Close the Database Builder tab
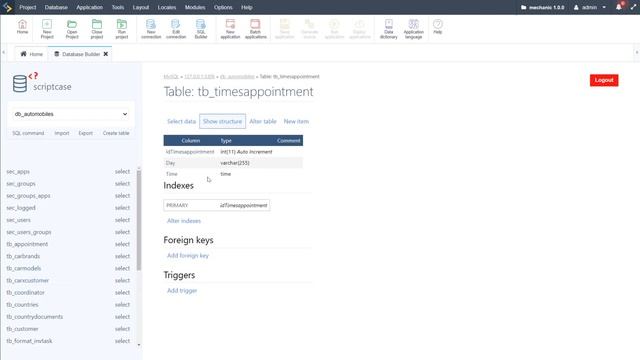The height and width of the screenshot is (360, 640). click(x=106, y=54)
